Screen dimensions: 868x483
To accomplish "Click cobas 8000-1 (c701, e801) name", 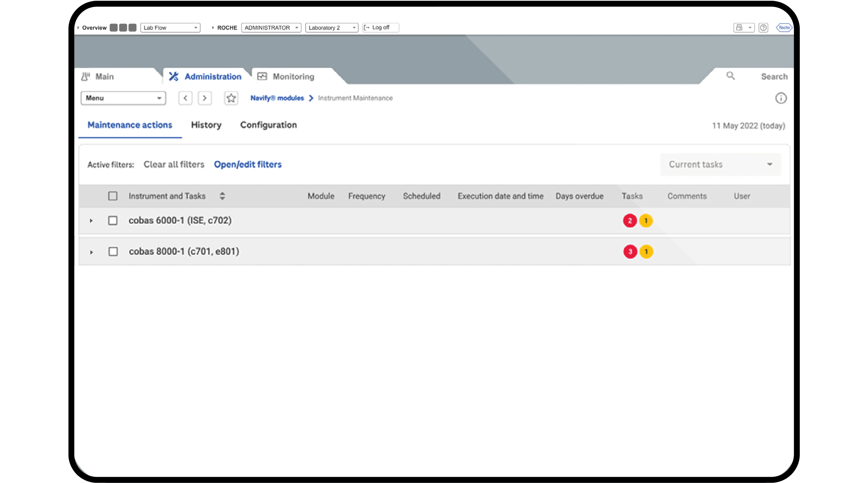I will (x=184, y=252).
